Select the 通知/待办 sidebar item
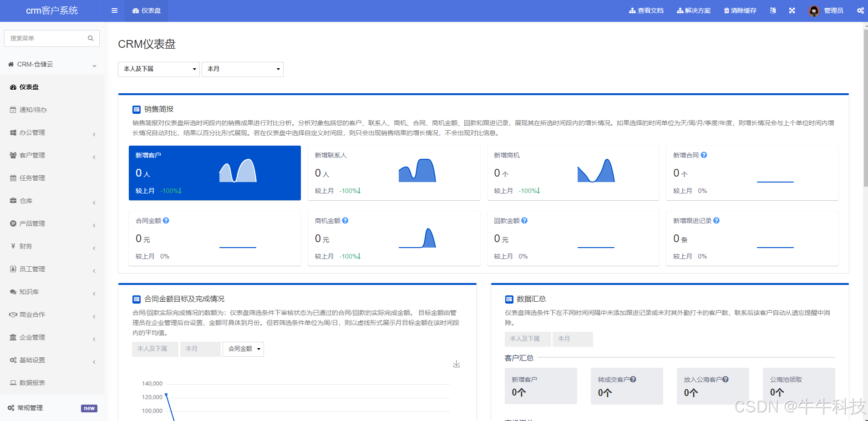 coord(33,110)
